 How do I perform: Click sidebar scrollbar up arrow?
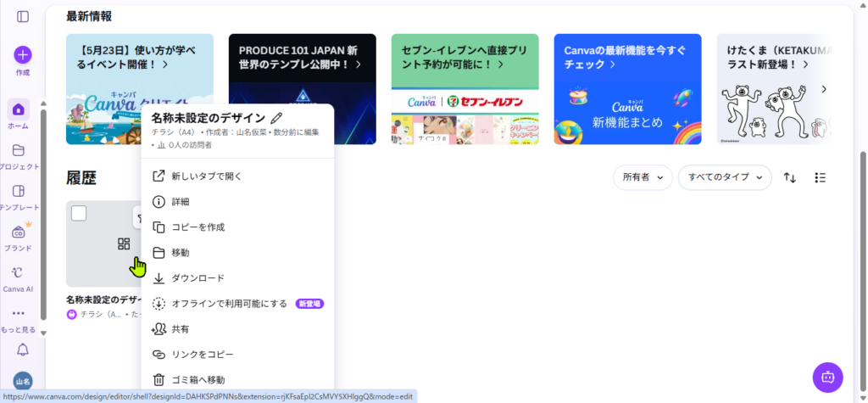coord(44,103)
